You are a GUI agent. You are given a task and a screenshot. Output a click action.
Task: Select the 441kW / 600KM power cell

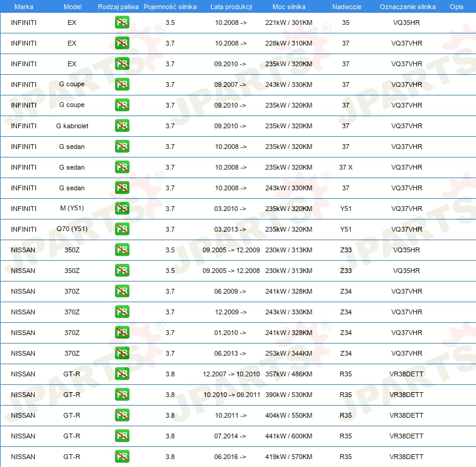pyautogui.click(x=289, y=436)
